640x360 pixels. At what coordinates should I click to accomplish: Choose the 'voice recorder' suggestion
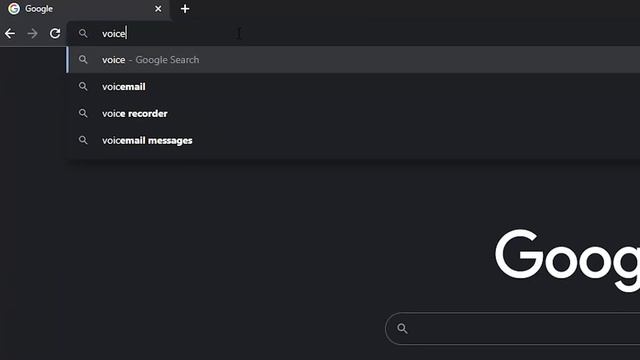tap(353, 113)
